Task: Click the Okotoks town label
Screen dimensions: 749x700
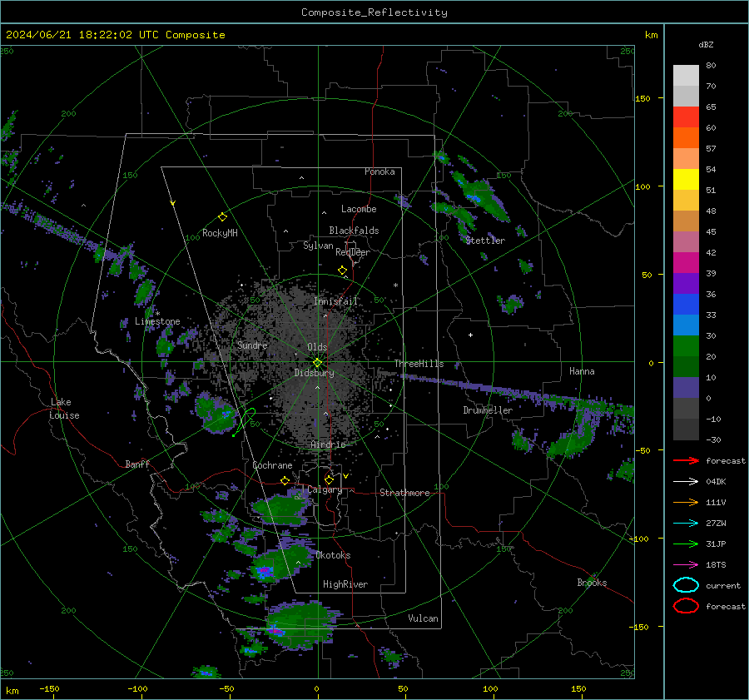Action: [x=334, y=555]
